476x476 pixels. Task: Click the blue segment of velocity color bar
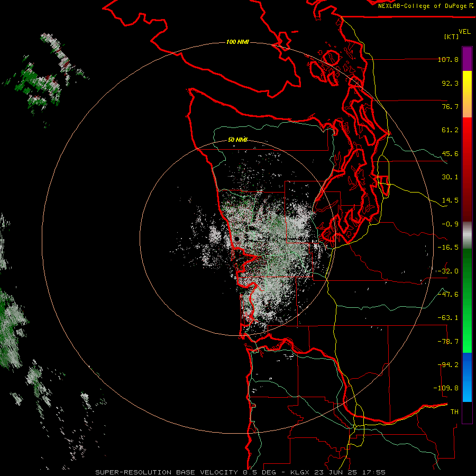pos(467,377)
